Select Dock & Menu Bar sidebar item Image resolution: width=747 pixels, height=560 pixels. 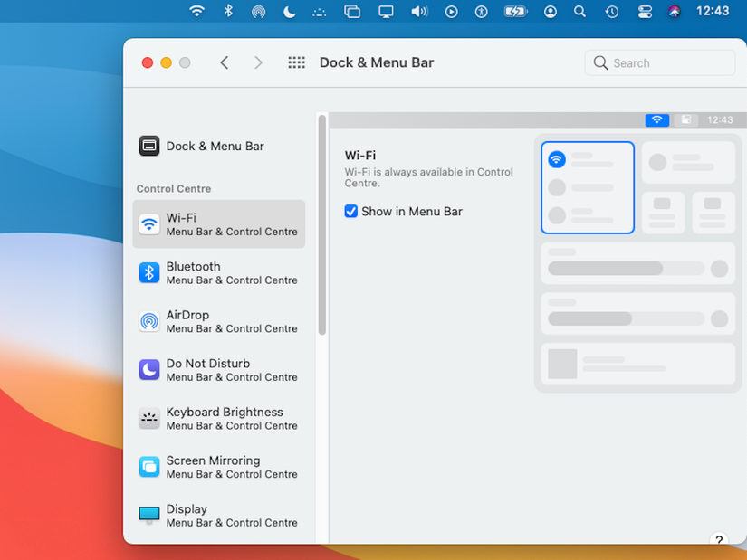point(214,146)
